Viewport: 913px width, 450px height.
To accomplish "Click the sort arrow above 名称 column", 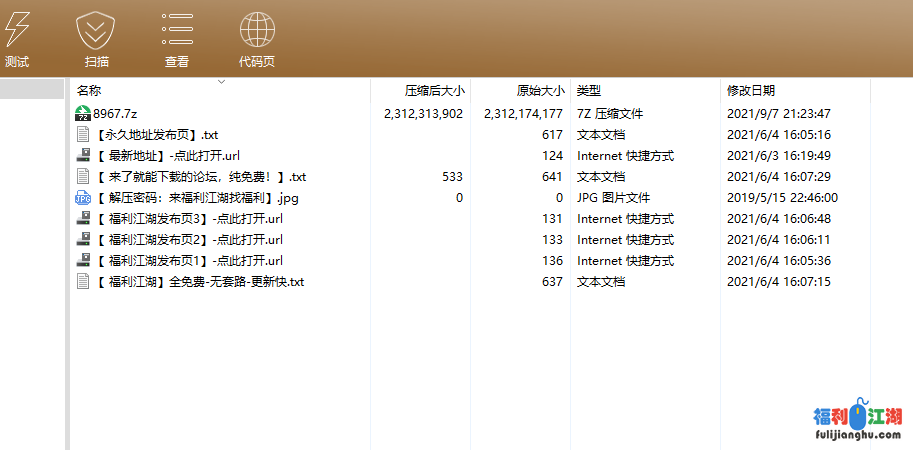I will coord(221,82).
